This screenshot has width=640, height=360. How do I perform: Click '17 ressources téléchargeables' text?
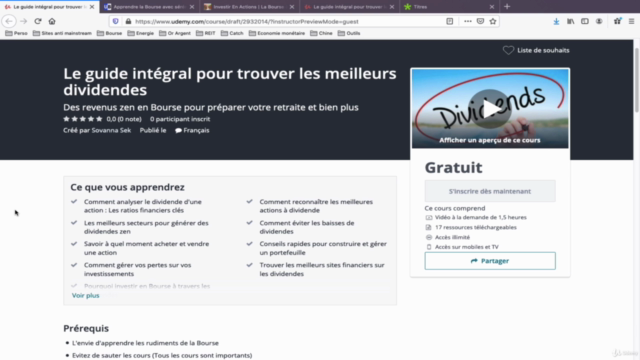pyautogui.click(x=476, y=227)
